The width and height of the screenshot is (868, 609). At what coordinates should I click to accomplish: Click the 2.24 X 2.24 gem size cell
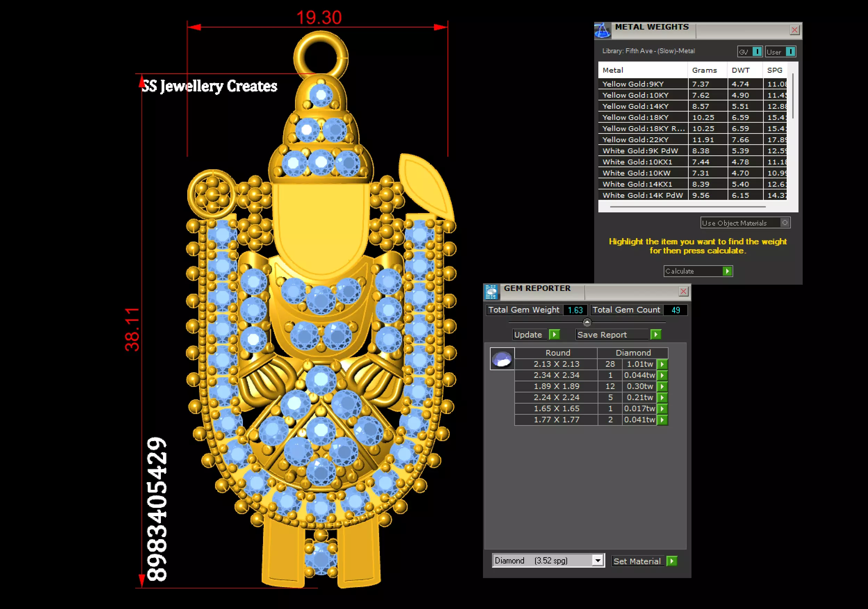(x=556, y=398)
